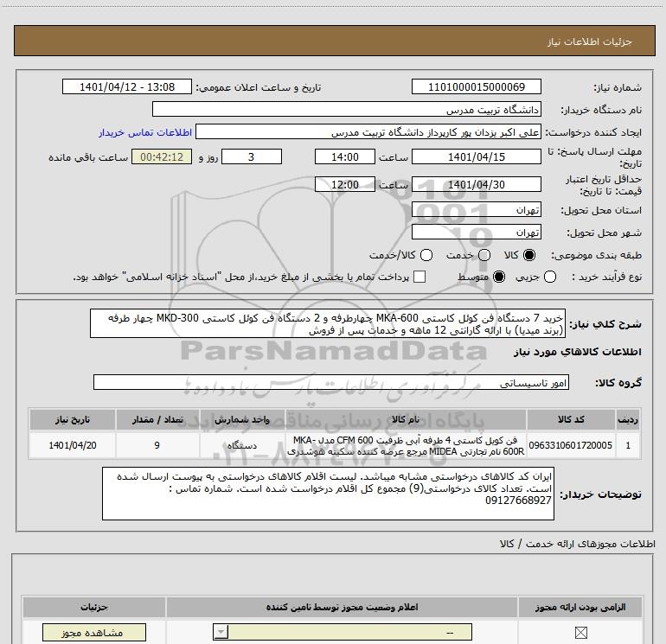
Task: Click the الزامی بودن ارائه مجوز column header
Action: [x=580, y=607]
